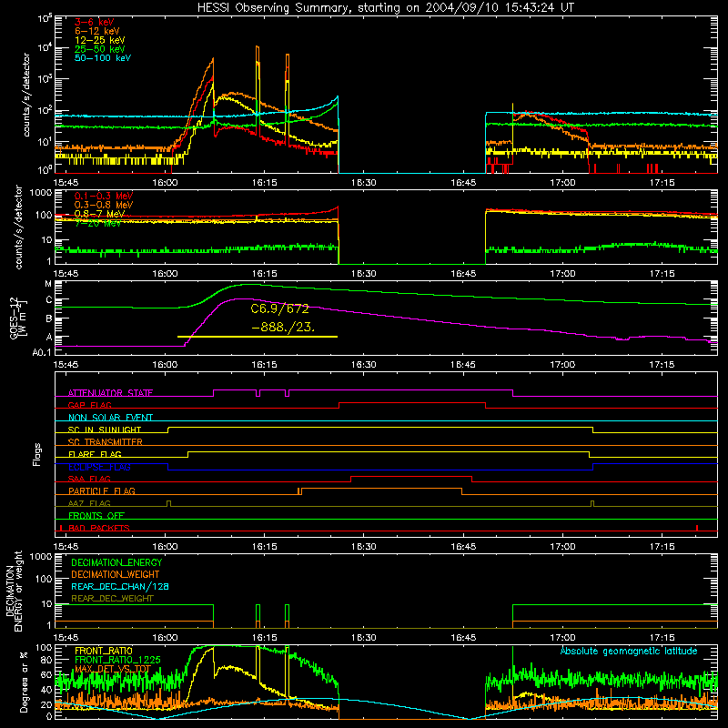Select the FLARE_FLAG label

click(x=95, y=454)
